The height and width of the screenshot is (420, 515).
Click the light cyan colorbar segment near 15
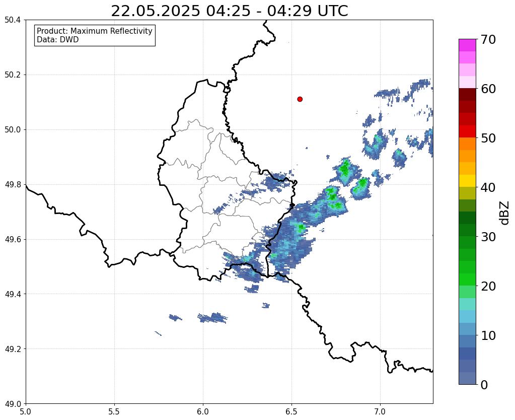point(467,304)
